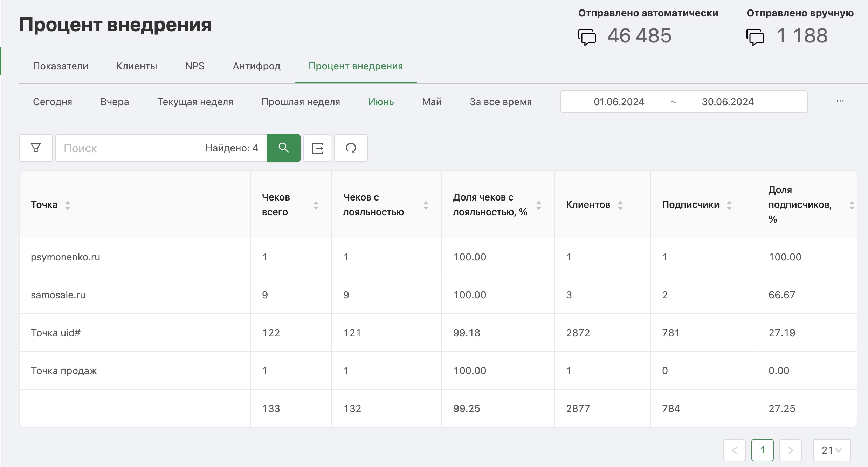868x467 pixels.
Task: Go to next page arrow
Action: [x=791, y=450]
